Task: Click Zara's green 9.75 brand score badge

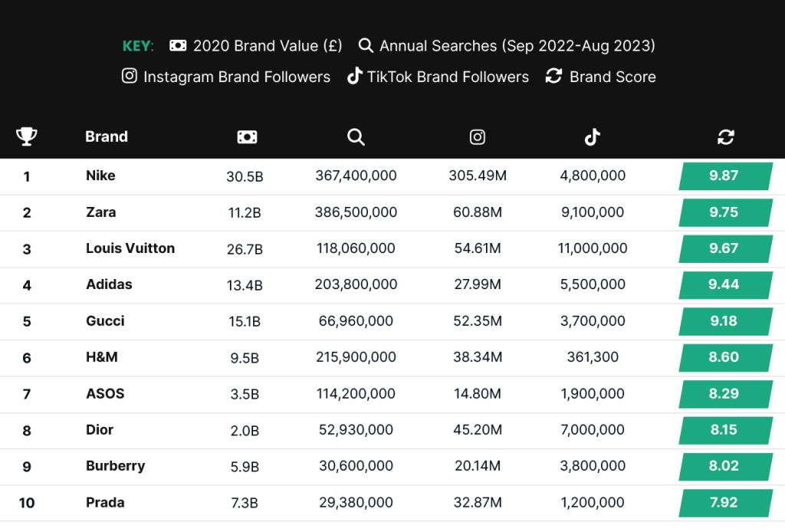Action: [725, 212]
